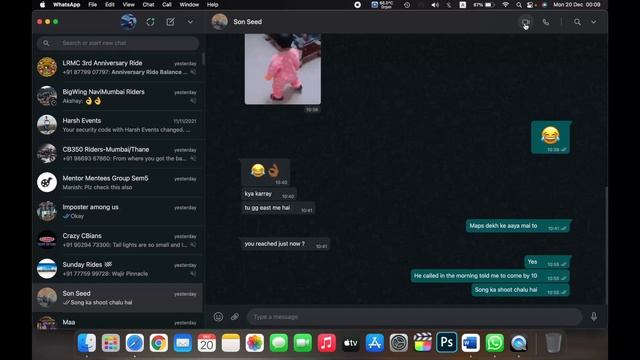Open Launchpad from the dock
Screen dimensions: 640x360
tap(111, 343)
